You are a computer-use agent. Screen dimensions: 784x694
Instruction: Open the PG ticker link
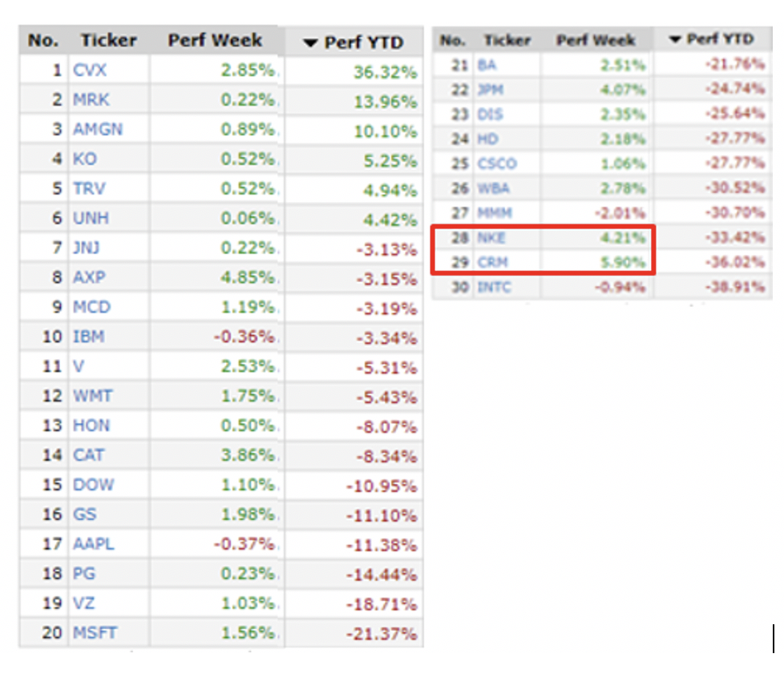(x=84, y=573)
